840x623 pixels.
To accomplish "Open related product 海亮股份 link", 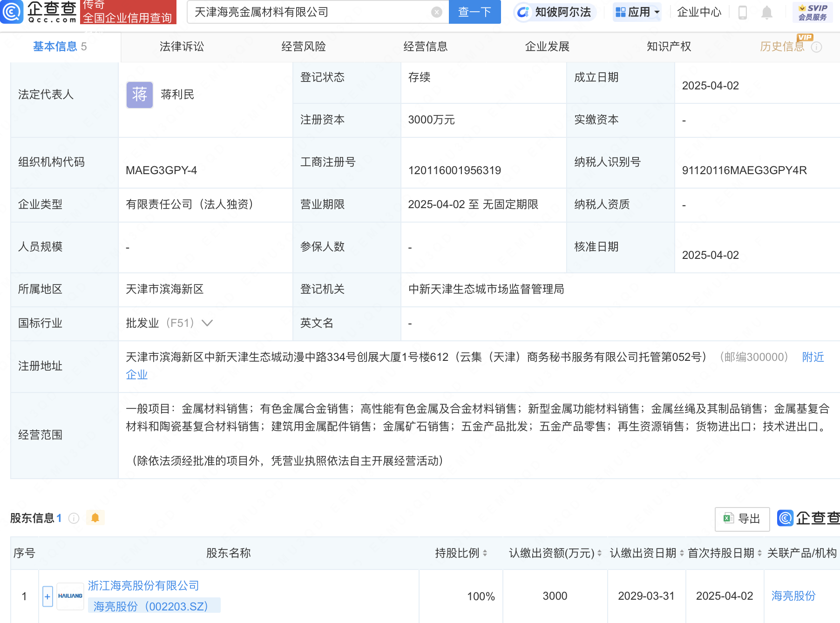I will [x=793, y=596].
